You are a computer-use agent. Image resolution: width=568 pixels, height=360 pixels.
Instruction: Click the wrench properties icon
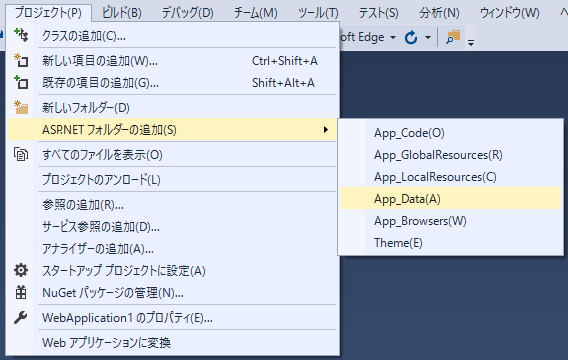(x=21, y=317)
